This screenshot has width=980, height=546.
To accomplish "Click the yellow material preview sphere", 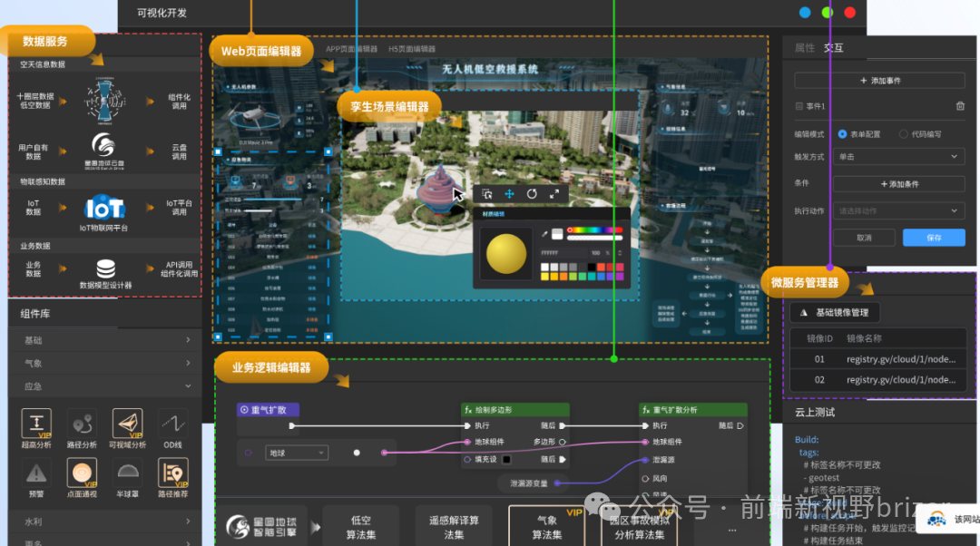I will (505, 253).
